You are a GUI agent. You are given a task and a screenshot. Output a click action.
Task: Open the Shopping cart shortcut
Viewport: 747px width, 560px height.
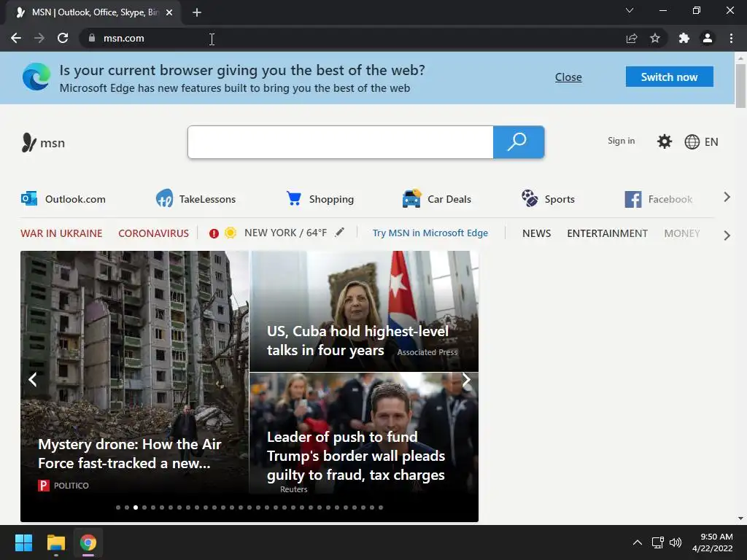[x=320, y=198]
